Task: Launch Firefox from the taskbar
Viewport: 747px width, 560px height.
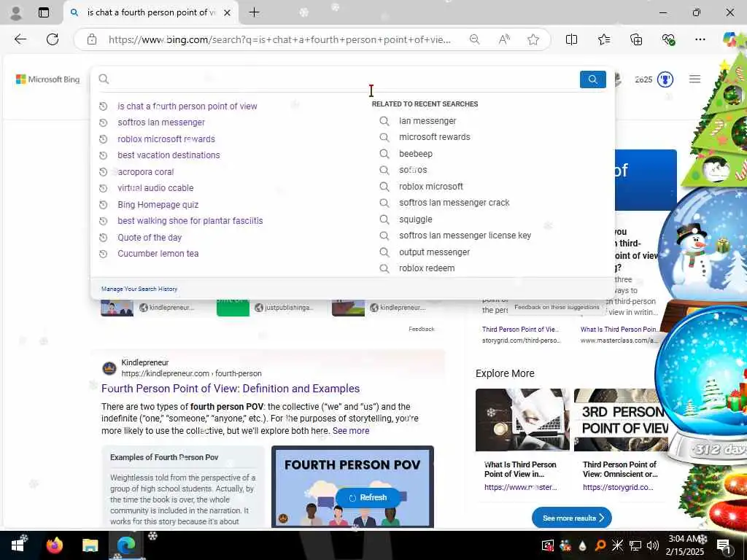Action: click(x=54, y=545)
